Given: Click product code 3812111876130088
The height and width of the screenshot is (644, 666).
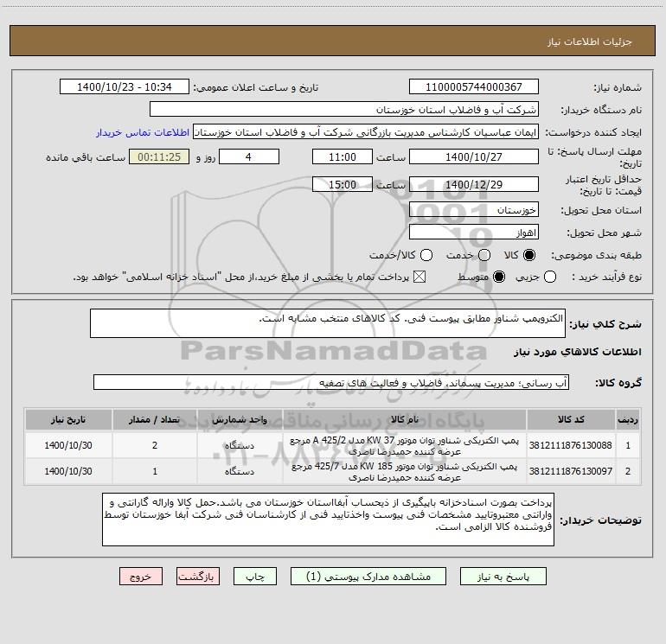Looking at the screenshot, I should [x=571, y=445].
